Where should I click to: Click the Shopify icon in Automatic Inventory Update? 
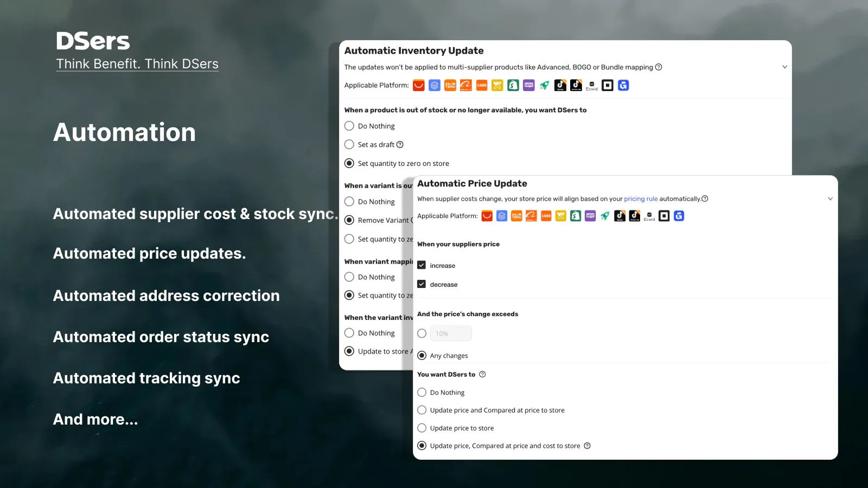pyautogui.click(x=513, y=85)
